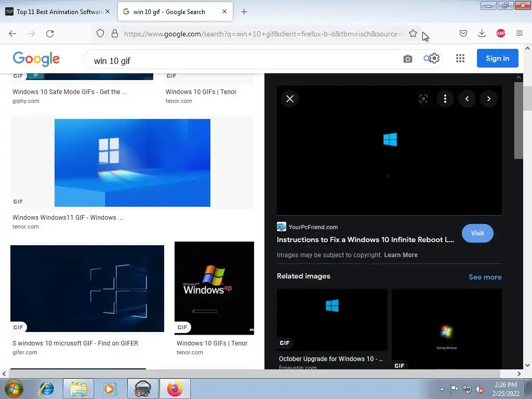Close the Top 11 Best Animation Software tab
Viewport: 532px width, 399px height.
(108, 11)
